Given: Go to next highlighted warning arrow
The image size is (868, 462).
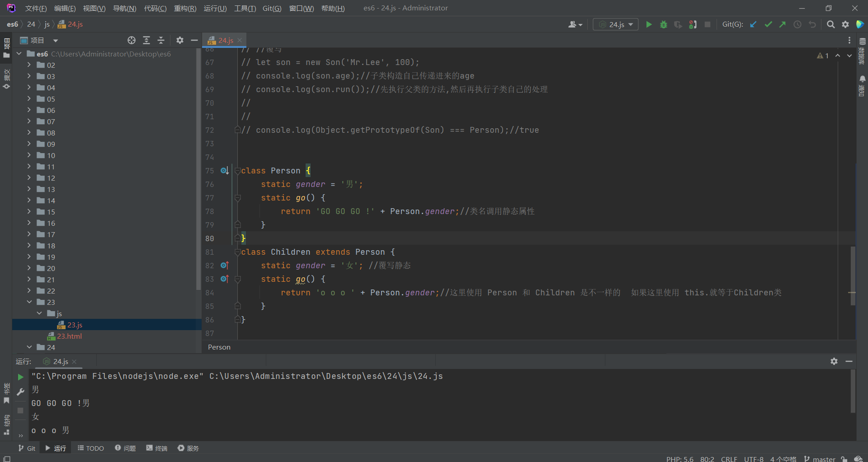Looking at the screenshot, I should point(849,56).
